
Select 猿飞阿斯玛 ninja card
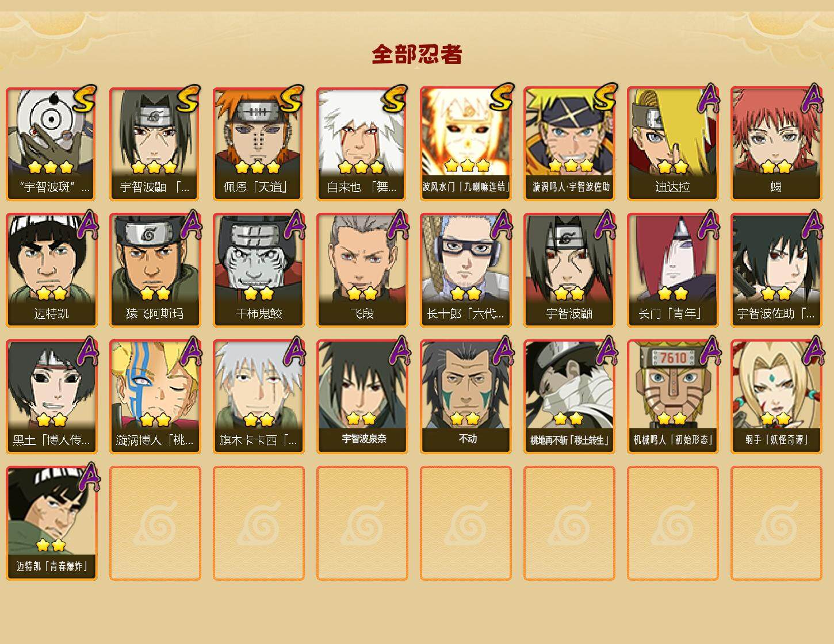[x=155, y=270]
